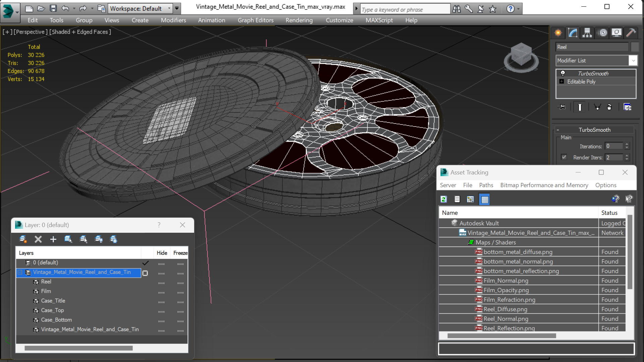Toggle Hide for the Reel layer object
This screenshot has width=644, height=362.
161,283
